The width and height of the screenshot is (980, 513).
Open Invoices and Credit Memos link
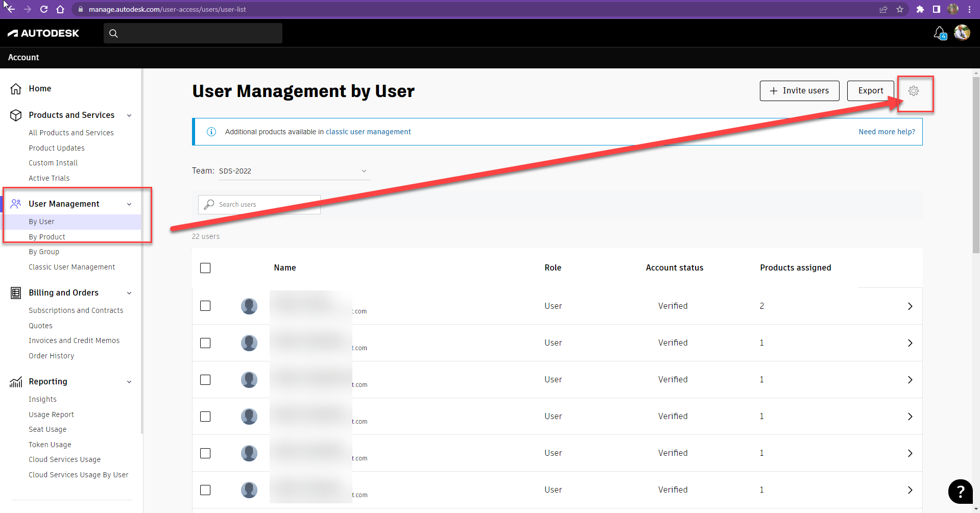point(74,340)
